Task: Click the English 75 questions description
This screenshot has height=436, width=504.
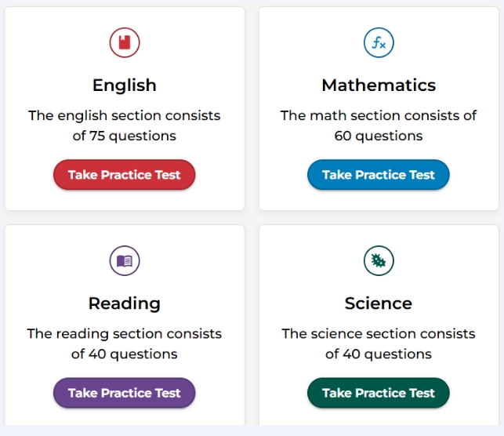Action: click(124, 125)
